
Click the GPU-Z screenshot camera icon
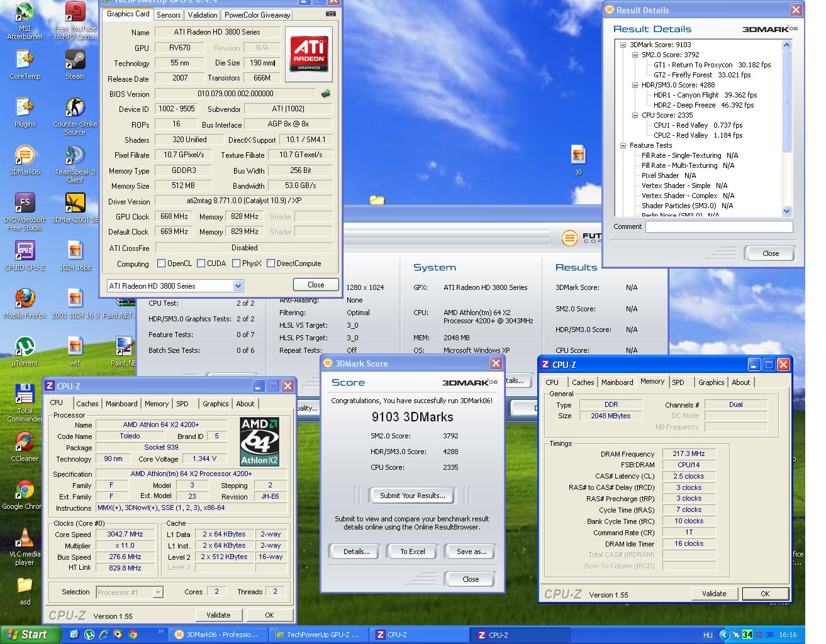331,14
